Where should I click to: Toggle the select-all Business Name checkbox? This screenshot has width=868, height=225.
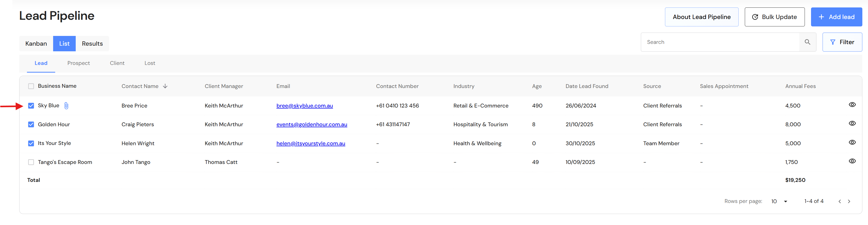[31, 86]
